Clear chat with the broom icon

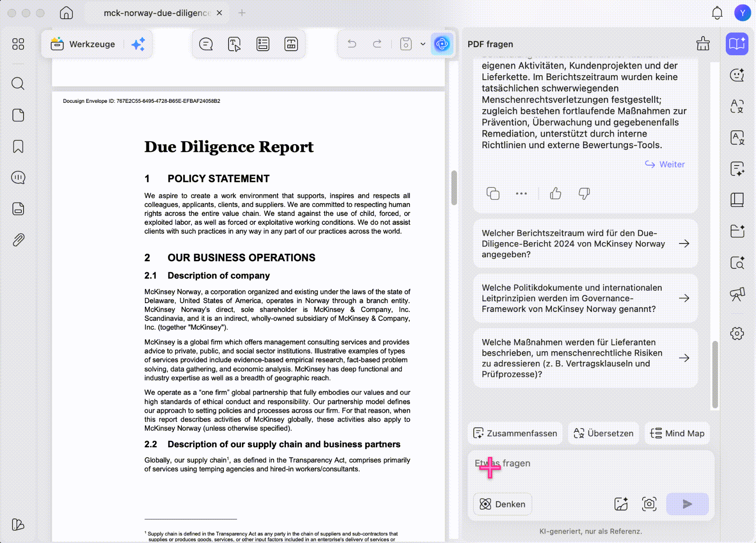[703, 44]
